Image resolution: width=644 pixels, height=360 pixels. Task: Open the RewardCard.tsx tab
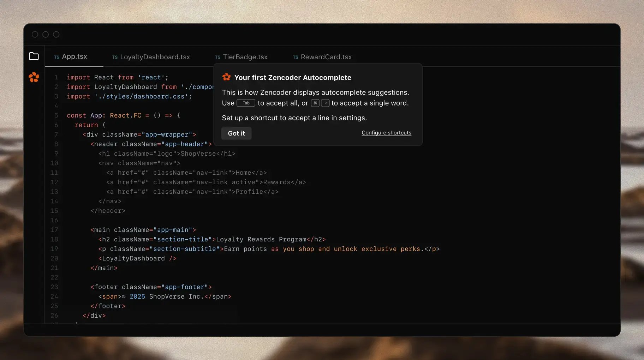(x=326, y=57)
